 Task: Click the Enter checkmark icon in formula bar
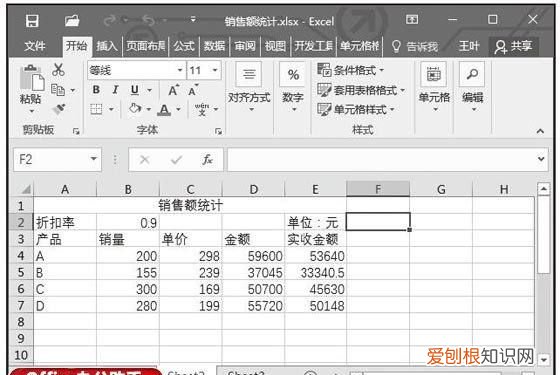click(x=176, y=159)
